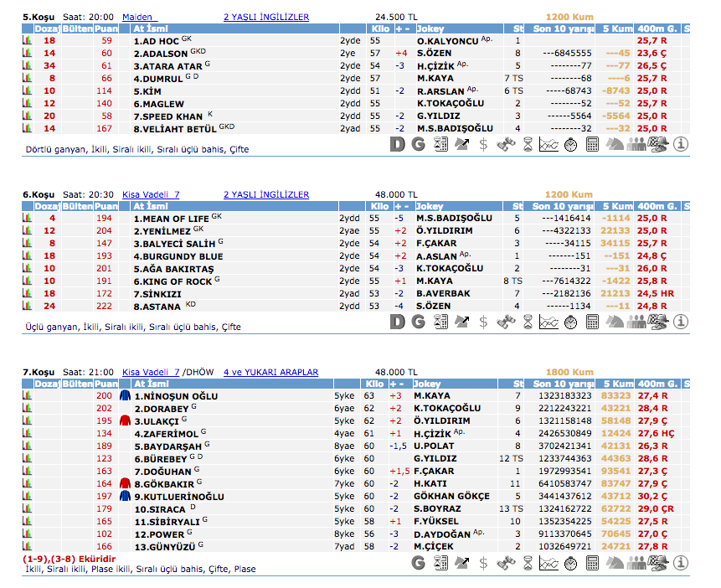Click the blue jersey icon next to KUTLUERİNOĞLU

click(124, 496)
